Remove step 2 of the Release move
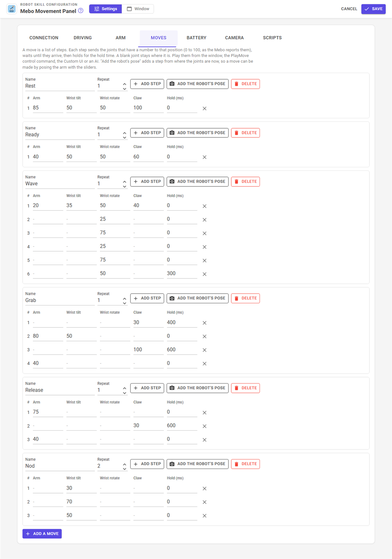The height and width of the screenshot is (559, 392). pos(204,426)
